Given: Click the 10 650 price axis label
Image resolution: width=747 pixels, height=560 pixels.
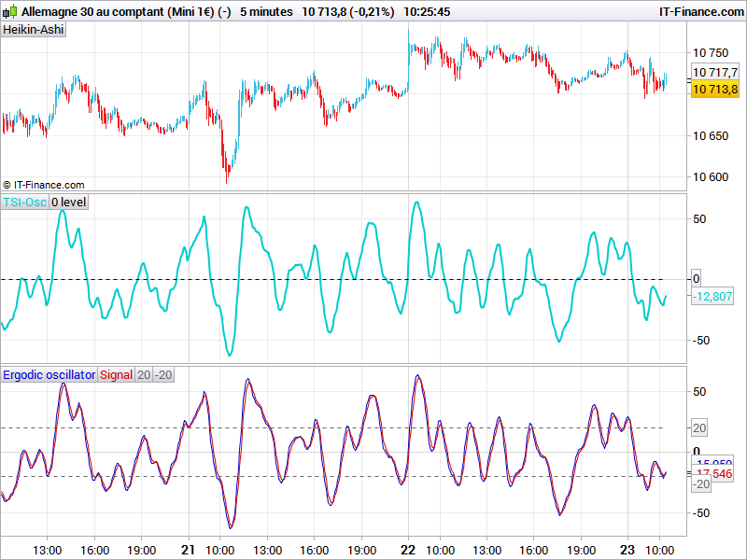Looking at the screenshot, I should (711, 136).
